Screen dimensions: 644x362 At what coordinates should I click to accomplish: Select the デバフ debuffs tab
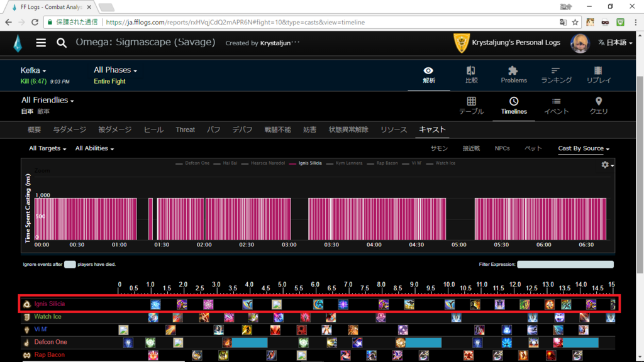(242, 129)
